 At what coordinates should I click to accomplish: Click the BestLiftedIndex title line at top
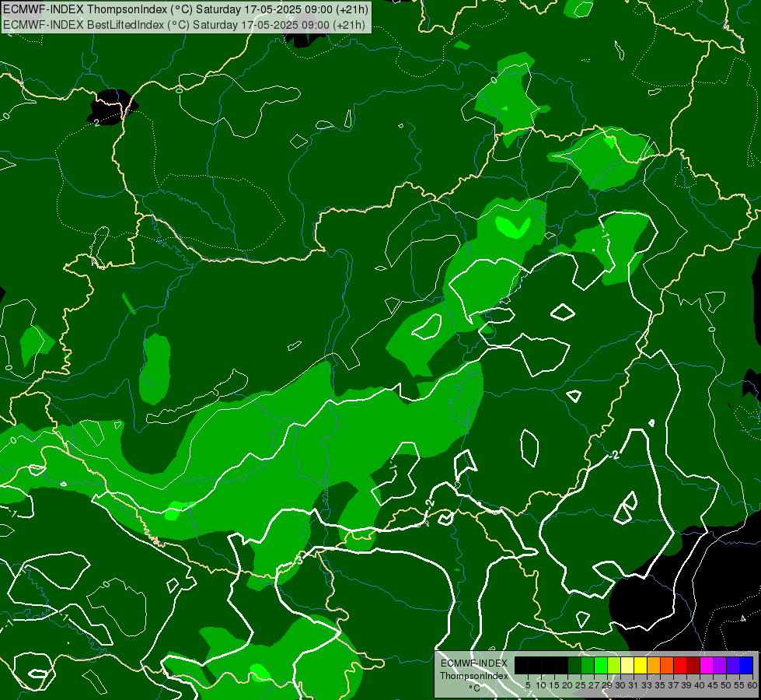point(184,25)
